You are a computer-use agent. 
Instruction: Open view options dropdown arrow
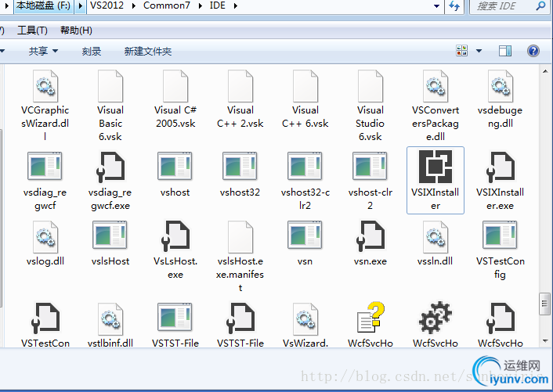(x=479, y=51)
